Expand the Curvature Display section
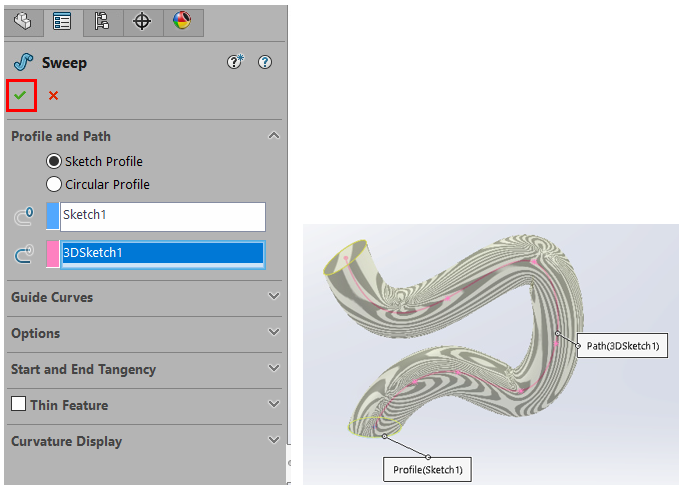Viewport: 683px width, 489px height. tap(274, 440)
